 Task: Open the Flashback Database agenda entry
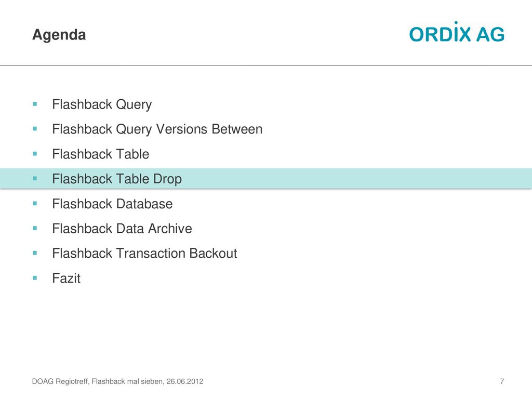tap(112, 204)
